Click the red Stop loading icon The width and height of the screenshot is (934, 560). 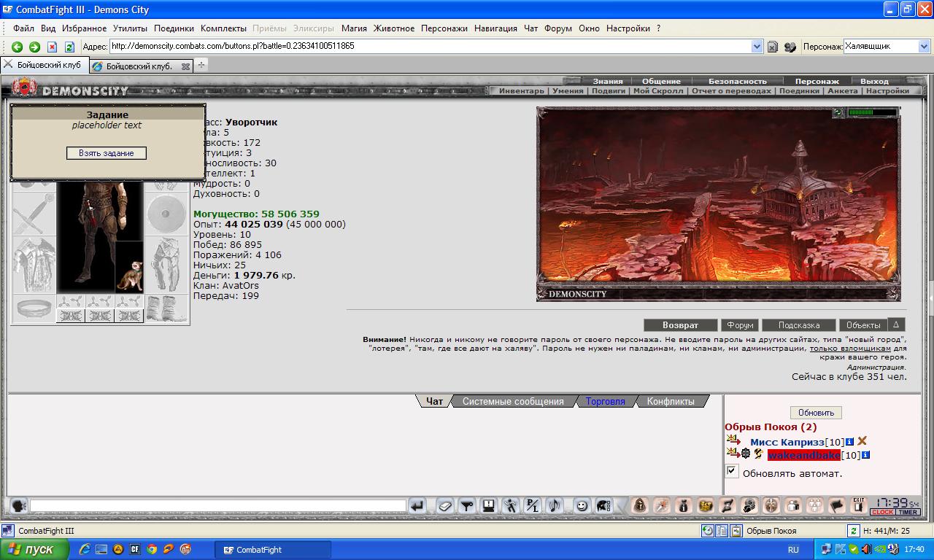[x=52, y=47]
